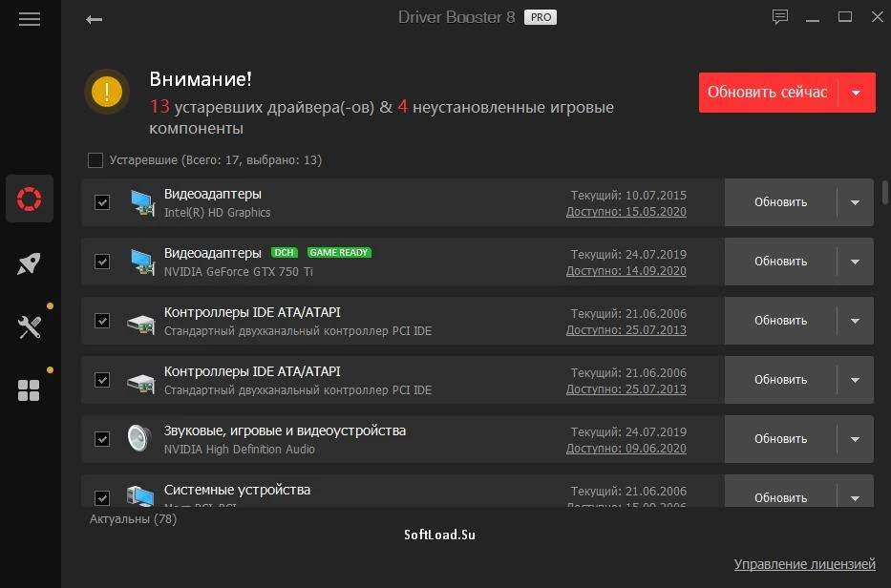Open dropdown arrow for GeForce GTX 750 Ti row
This screenshot has height=588, width=891.
[855, 262]
